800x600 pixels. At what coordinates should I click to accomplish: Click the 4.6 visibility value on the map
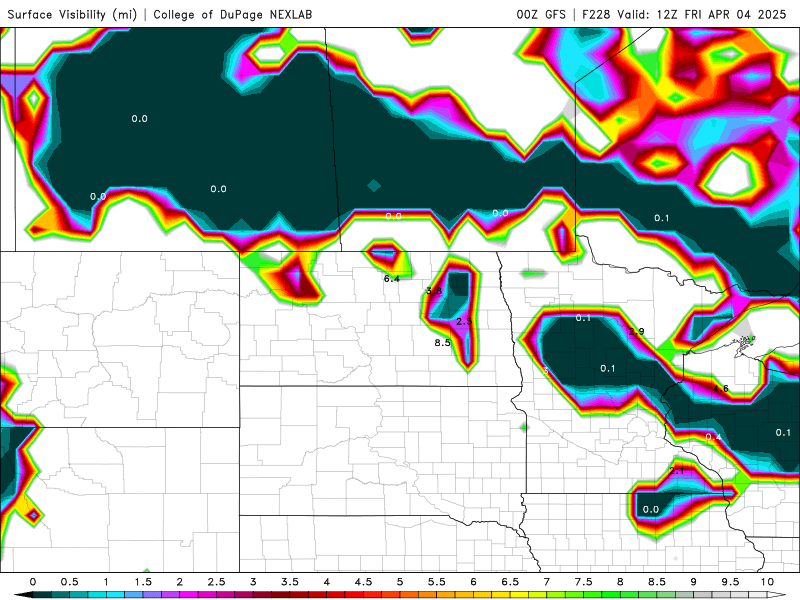(720, 388)
